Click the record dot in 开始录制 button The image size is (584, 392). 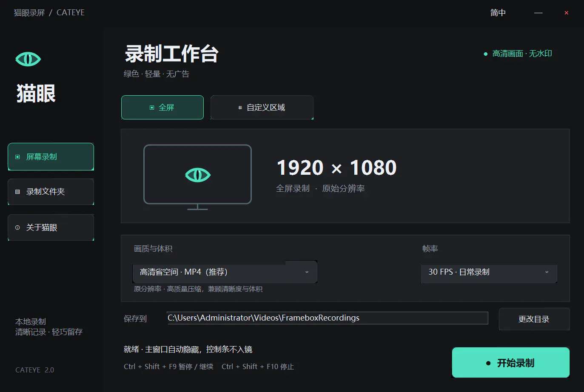click(x=488, y=363)
